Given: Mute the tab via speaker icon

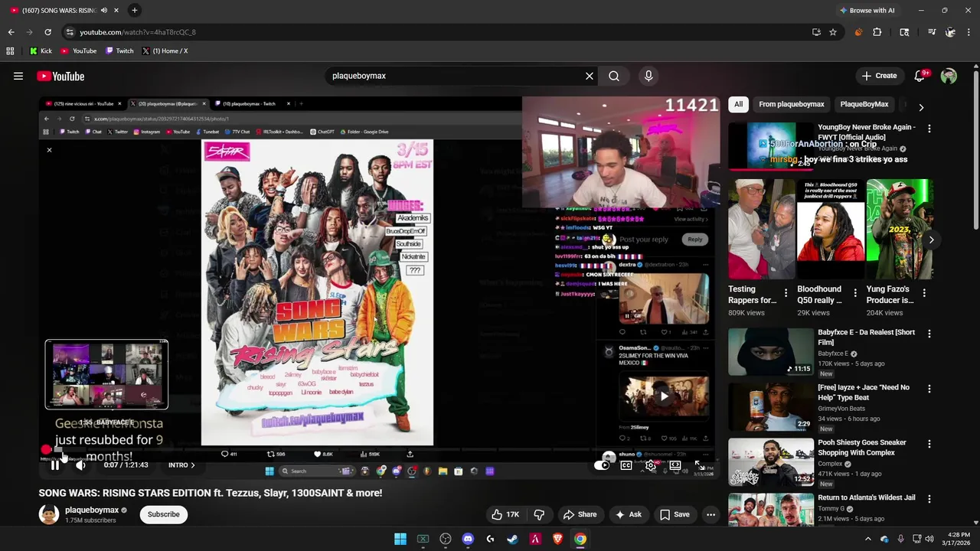Looking at the screenshot, I should tap(103, 11).
